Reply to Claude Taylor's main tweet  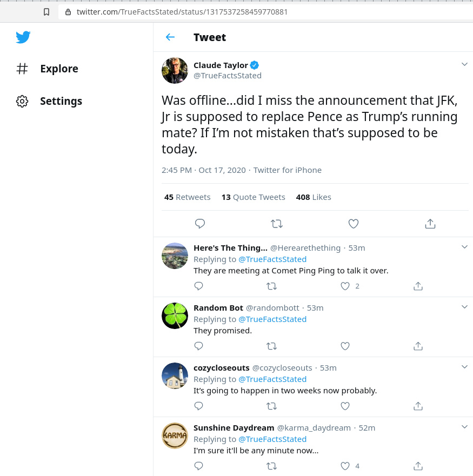point(200,224)
